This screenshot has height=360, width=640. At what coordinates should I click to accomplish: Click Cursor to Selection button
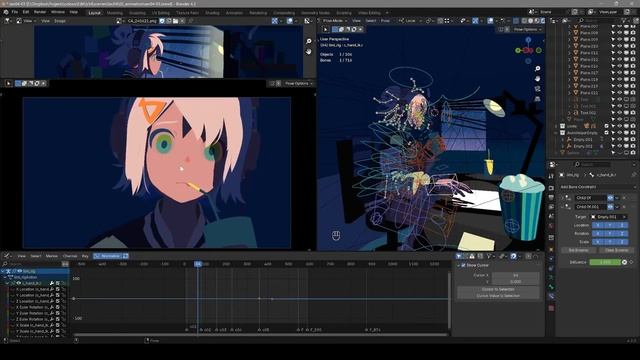click(498, 289)
